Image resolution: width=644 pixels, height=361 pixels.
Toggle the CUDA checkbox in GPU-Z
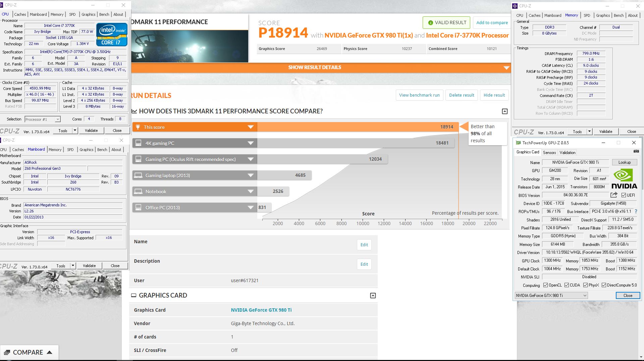coord(567,285)
